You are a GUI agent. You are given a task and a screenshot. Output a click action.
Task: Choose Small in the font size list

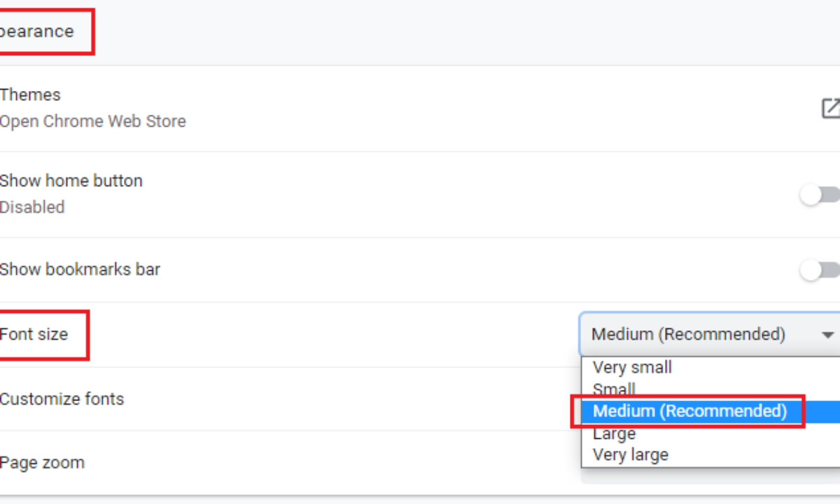point(614,389)
